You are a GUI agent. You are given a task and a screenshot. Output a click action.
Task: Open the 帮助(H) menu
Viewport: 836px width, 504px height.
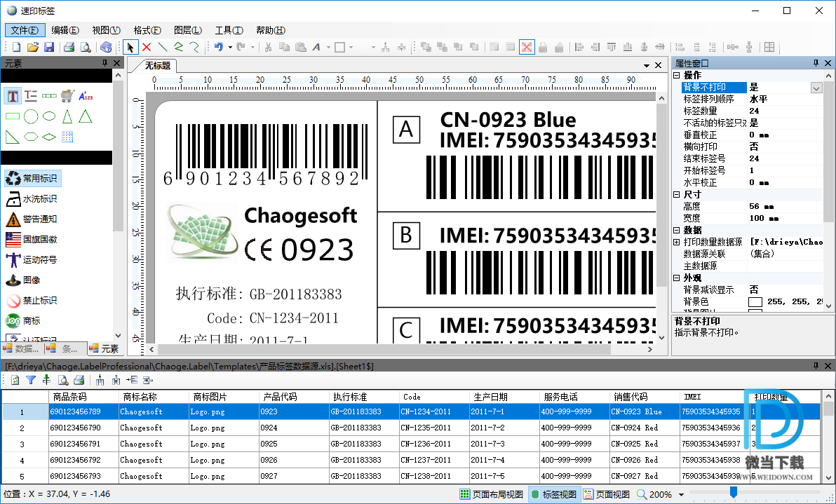[271, 30]
